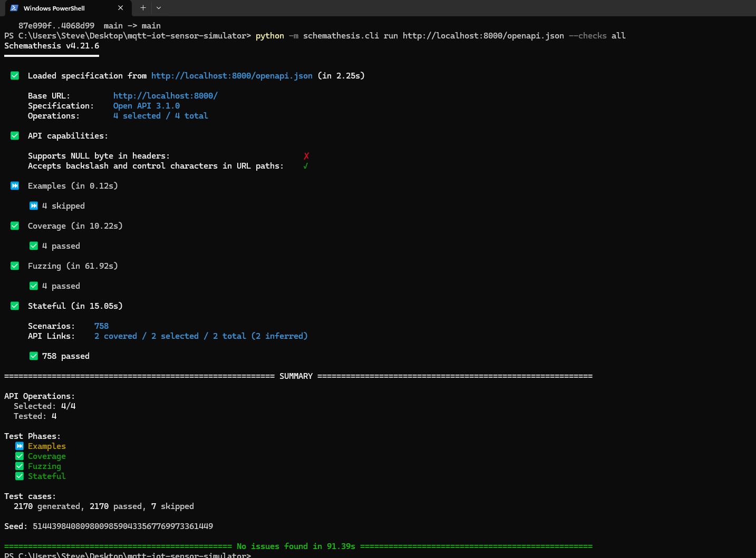Click the 'Operations:' label

point(54,116)
